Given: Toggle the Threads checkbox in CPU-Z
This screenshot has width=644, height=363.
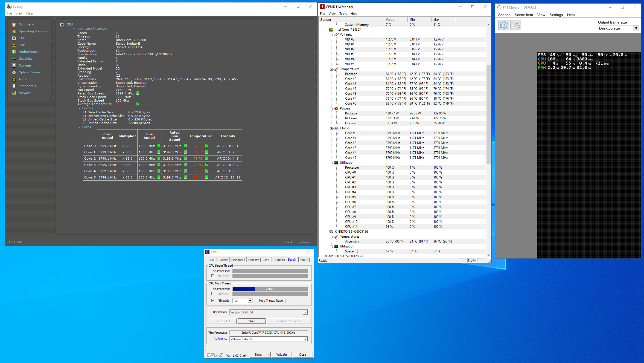Looking at the screenshot, I should pos(213,300).
